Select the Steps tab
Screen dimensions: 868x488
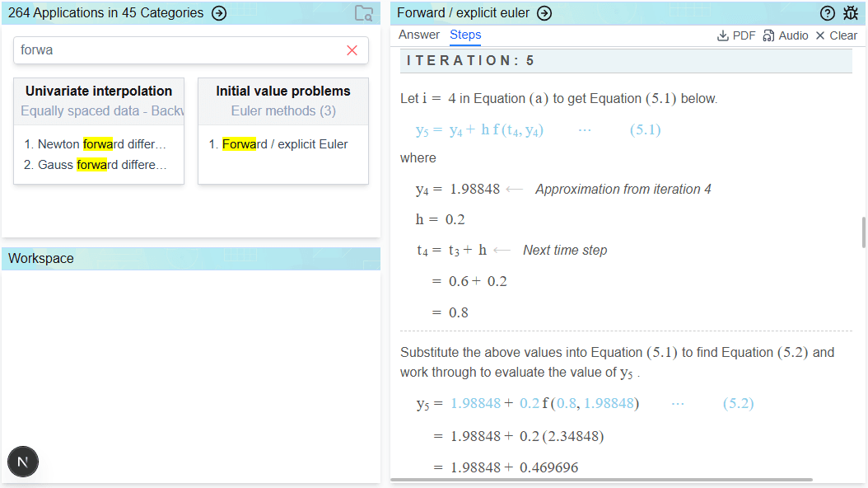465,35
